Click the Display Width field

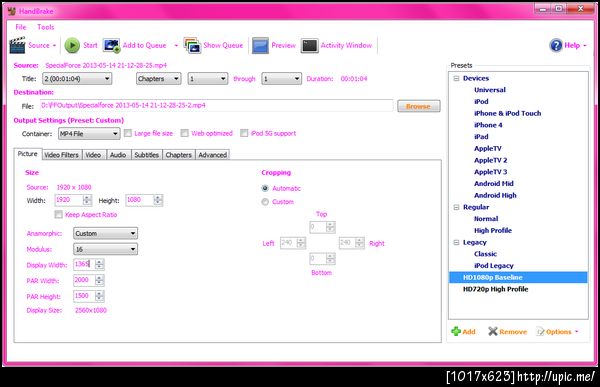click(x=84, y=264)
